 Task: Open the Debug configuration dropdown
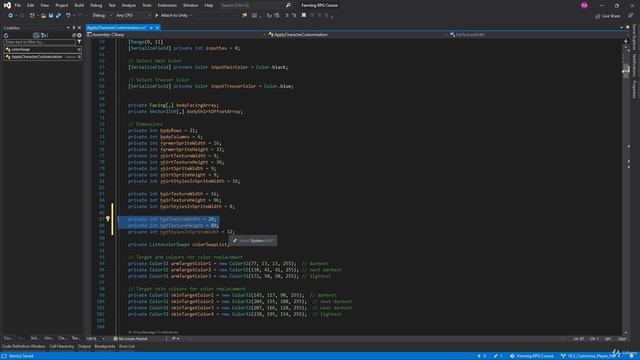[102, 16]
